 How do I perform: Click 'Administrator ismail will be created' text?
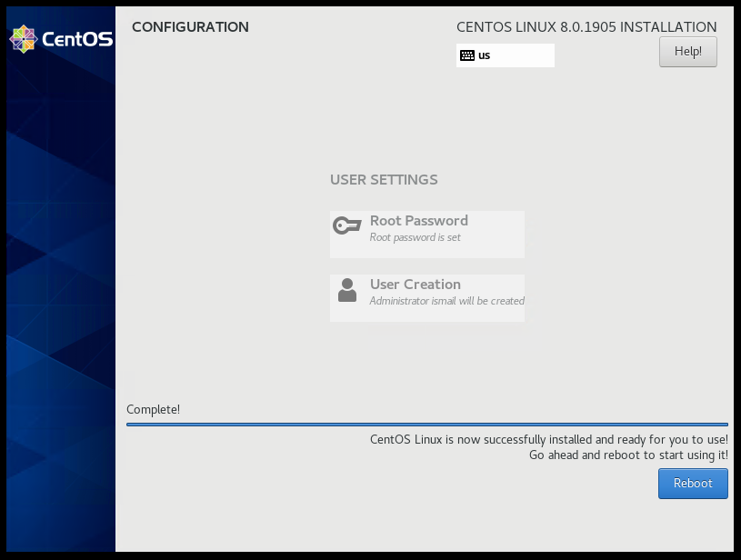[446, 301]
